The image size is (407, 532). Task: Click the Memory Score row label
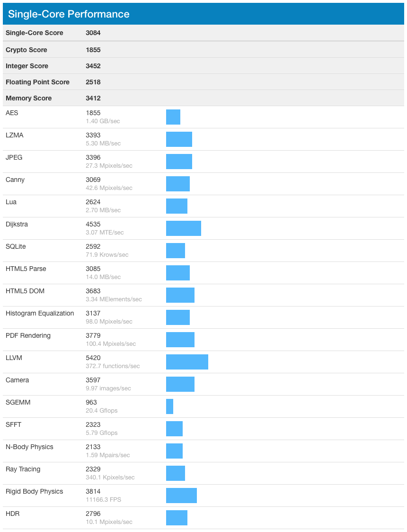pos(29,98)
